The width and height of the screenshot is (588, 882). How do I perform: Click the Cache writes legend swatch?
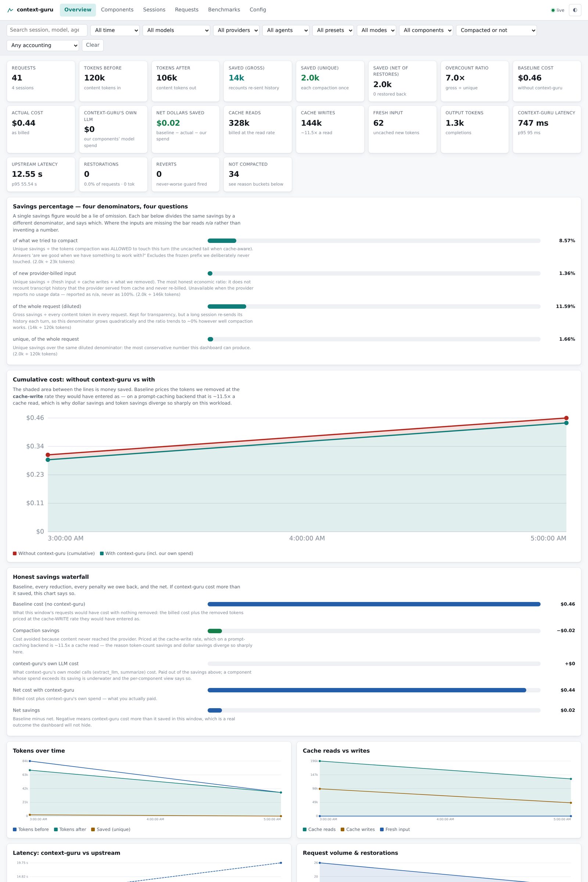pyautogui.click(x=343, y=829)
